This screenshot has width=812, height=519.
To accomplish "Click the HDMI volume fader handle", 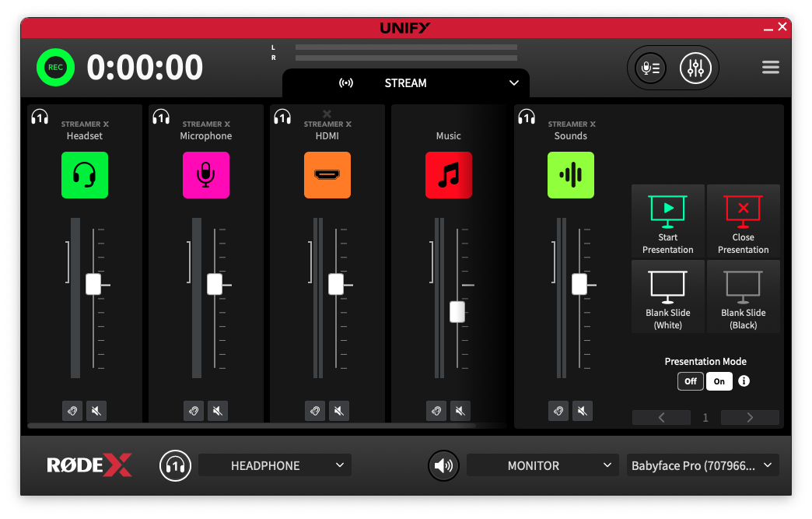I will 336,284.
